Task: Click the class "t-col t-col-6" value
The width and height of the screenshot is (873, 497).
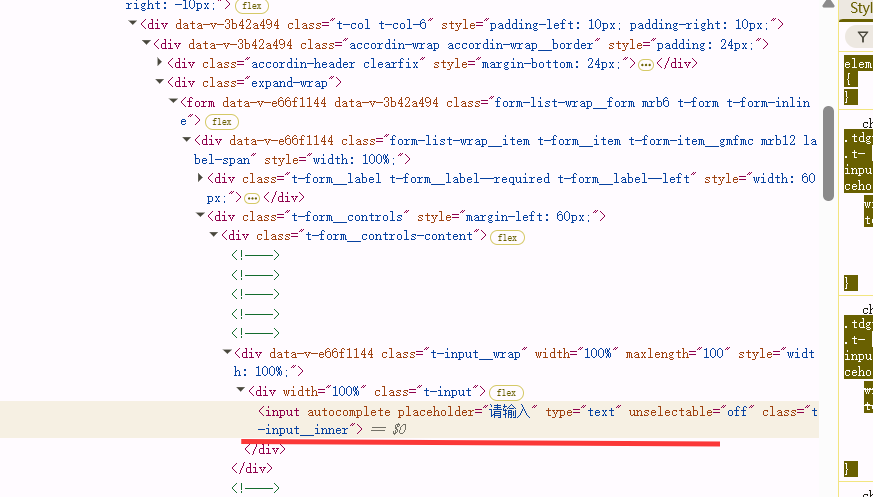Action: [x=381, y=24]
